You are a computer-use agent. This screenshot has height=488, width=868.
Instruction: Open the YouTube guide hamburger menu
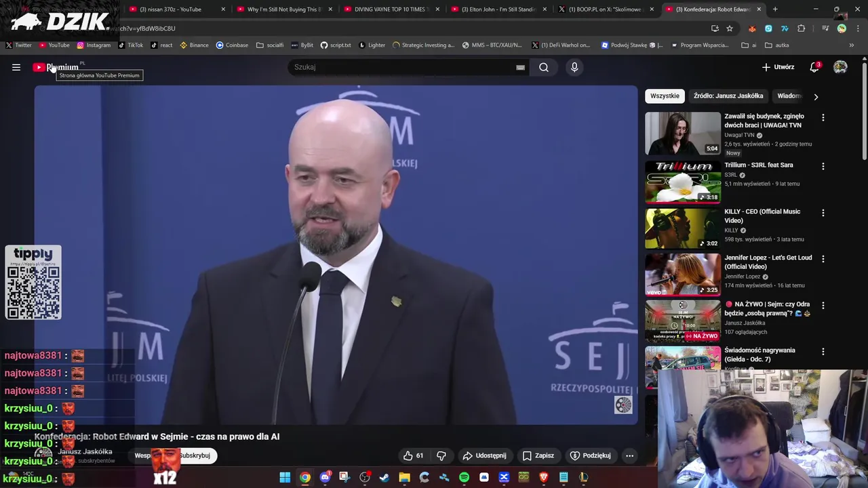(x=16, y=67)
